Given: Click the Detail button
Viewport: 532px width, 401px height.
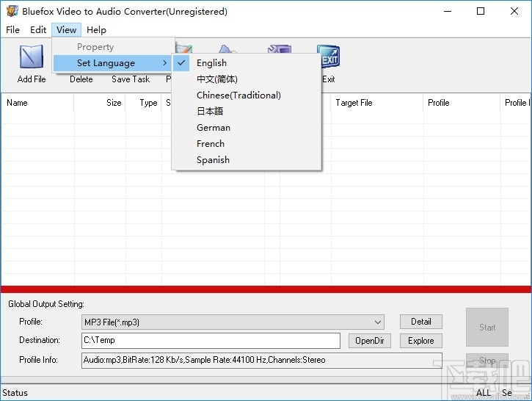Looking at the screenshot, I should pos(420,322).
